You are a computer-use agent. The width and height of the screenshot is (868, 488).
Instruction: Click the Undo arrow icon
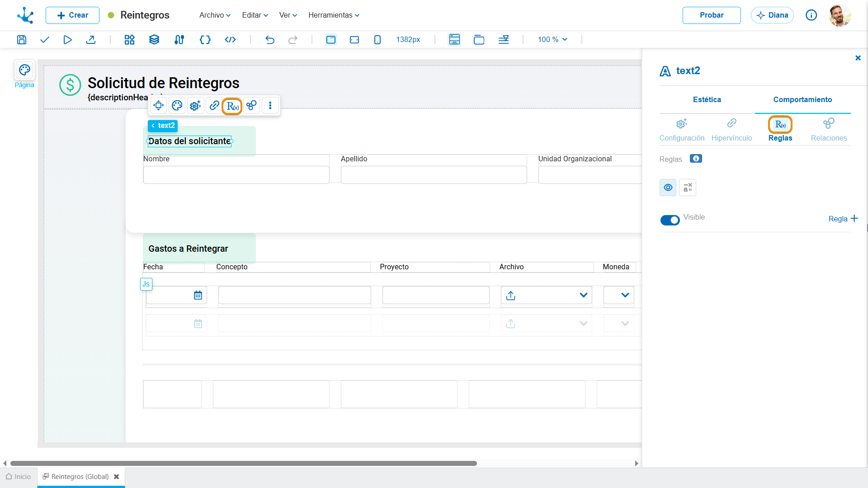pyautogui.click(x=270, y=40)
